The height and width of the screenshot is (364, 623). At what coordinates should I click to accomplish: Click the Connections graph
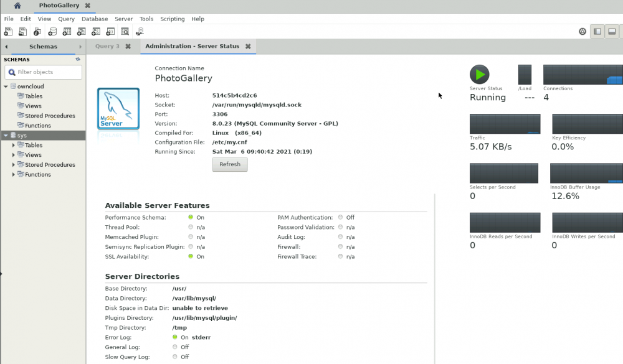[583, 75]
